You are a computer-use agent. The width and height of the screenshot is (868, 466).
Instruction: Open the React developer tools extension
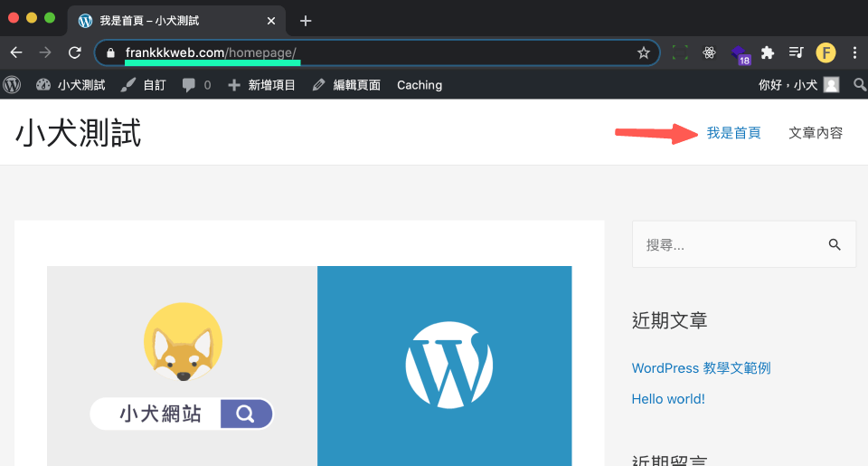tap(709, 52)
